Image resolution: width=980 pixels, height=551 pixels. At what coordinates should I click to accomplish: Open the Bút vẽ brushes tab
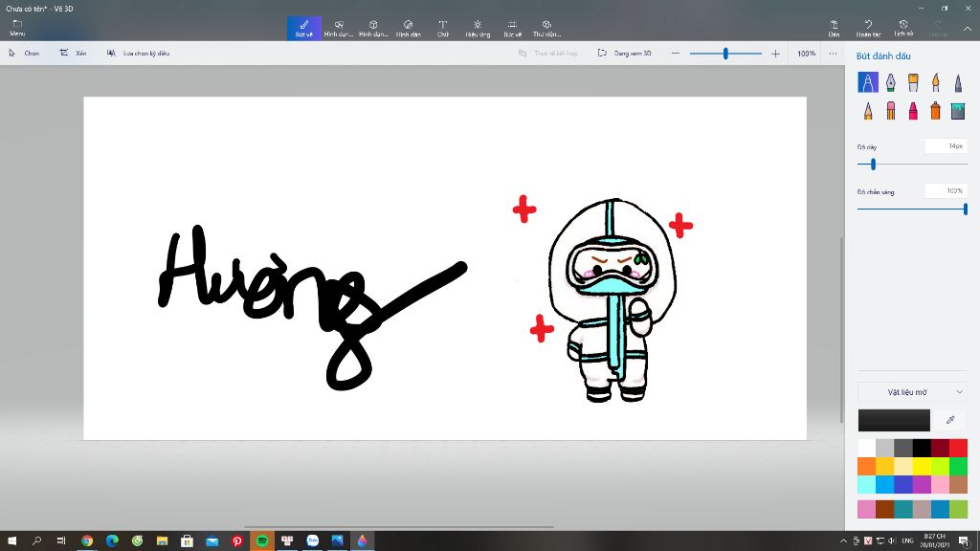click(304, 28)
